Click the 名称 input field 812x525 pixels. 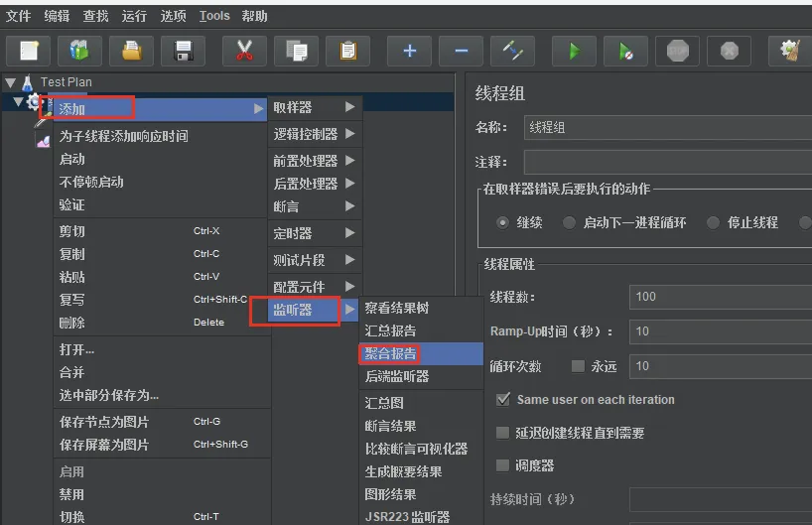click(x=668, y=127)
